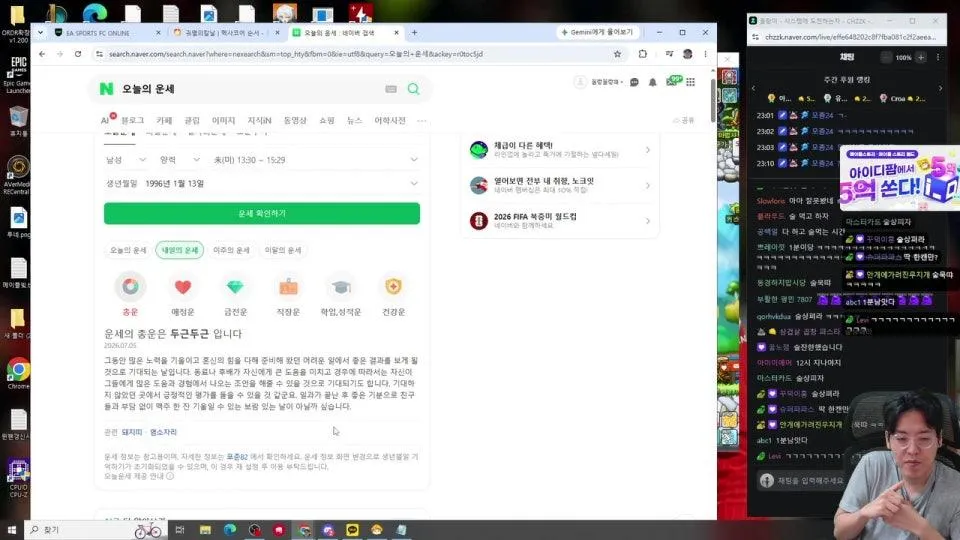This screenshot has height=540, width=960.
Task: Show previous weekly donation ranking page
Action: 754,88
